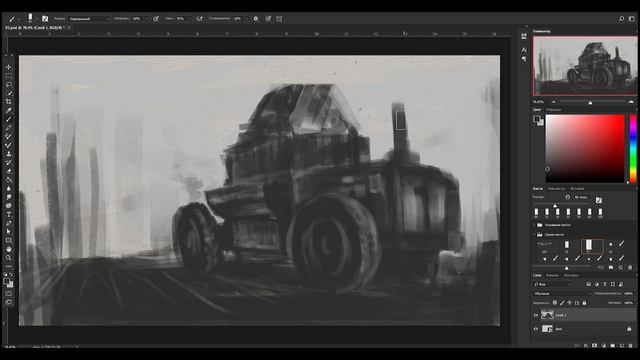Filter layers by type layers icon
Image resolution: width=640 pixels, height=360 pixels.
point(605,284)
